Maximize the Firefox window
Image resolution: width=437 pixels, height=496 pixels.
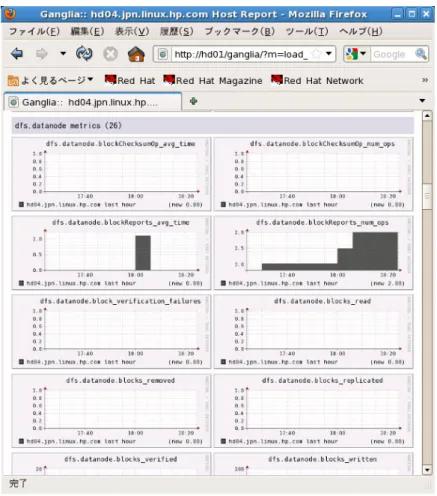(x=412, y=14)
